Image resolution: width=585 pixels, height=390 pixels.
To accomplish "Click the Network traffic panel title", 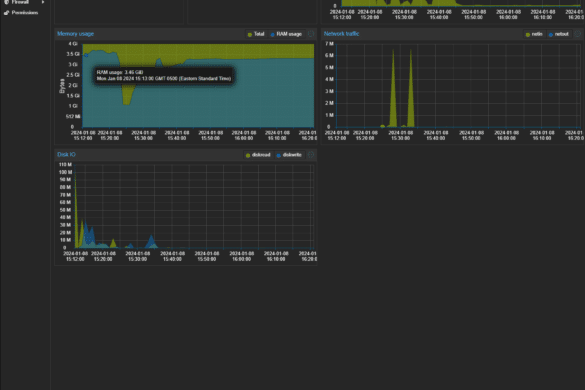I will 341,34.
